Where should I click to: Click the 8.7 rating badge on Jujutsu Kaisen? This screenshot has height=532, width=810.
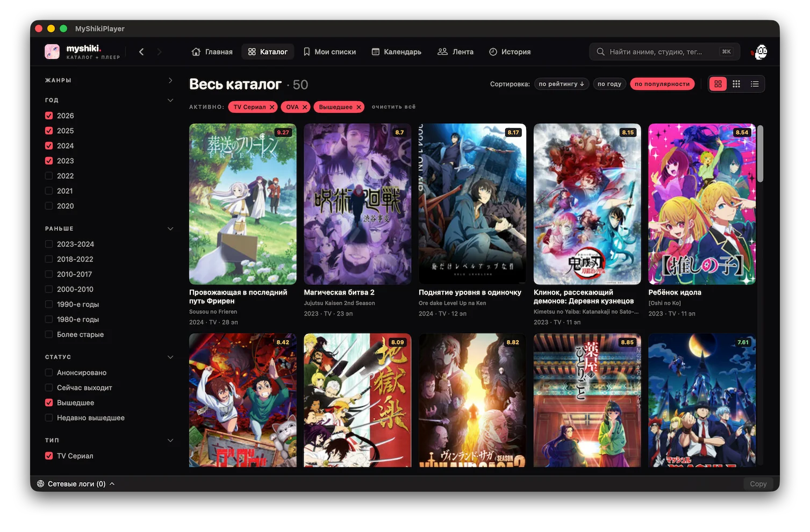[x=399, y=132]
